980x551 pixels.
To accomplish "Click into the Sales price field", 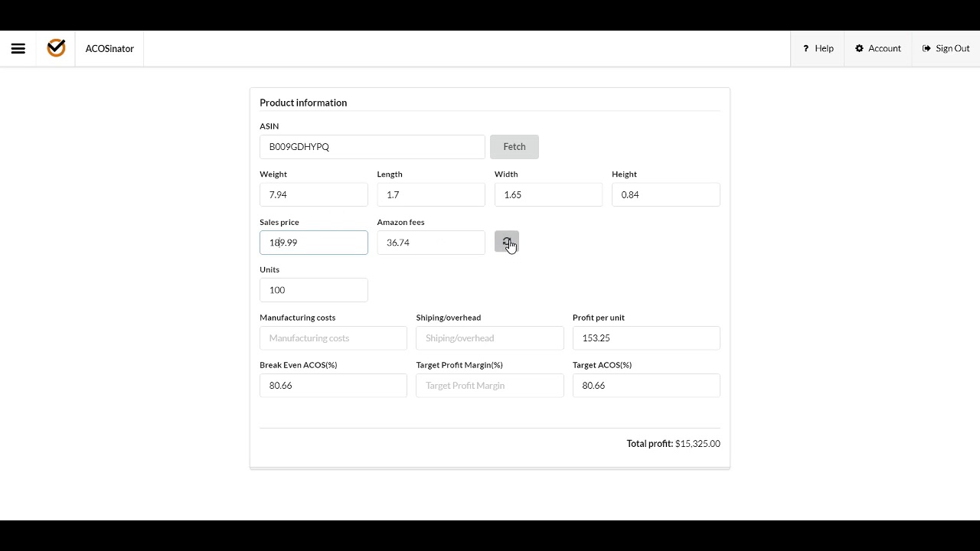I will click(x=314, y=243).
